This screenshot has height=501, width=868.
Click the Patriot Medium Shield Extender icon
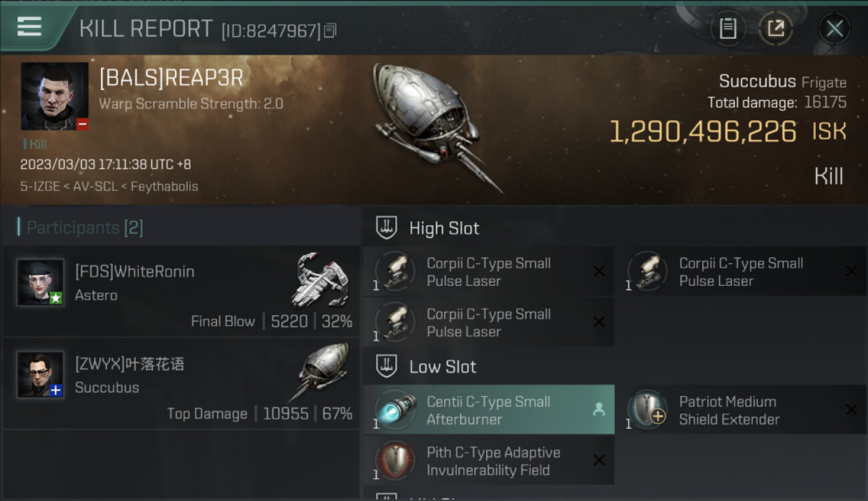[x=647, y=409]
